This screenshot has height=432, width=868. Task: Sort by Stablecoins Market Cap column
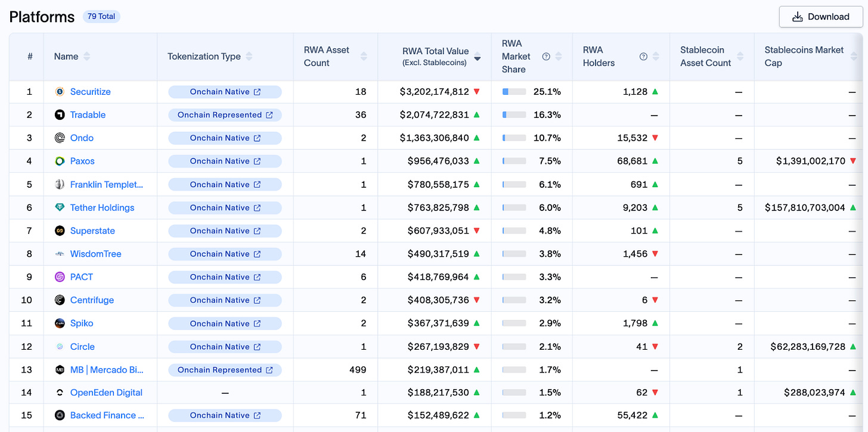coord(853,57)
